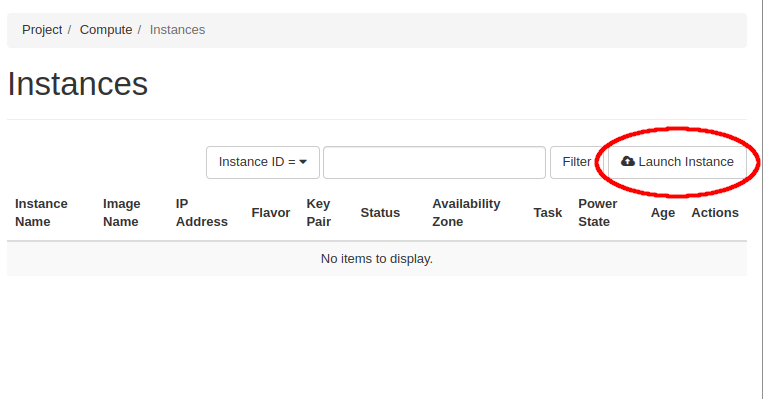
Task: Click the Actions column header
Action: click(x=715, y=213)
